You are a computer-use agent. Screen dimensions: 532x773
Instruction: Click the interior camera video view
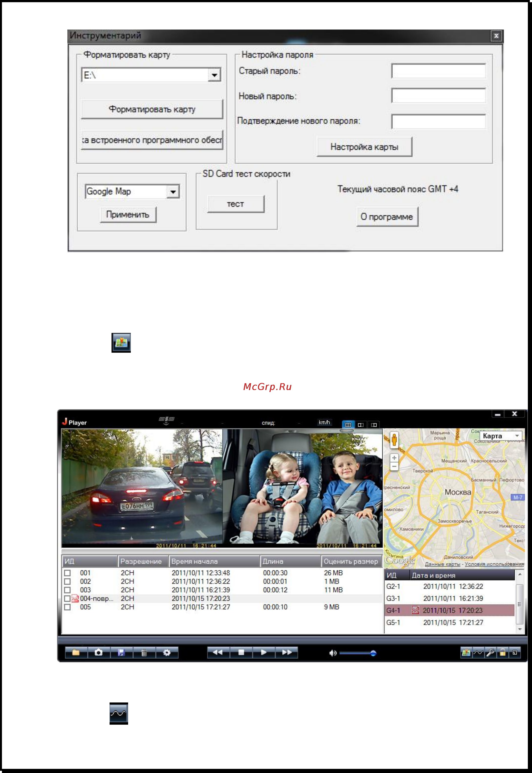(302, 488)
